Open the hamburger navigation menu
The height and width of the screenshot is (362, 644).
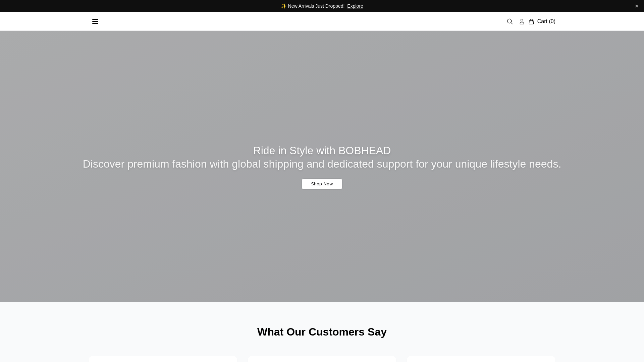pyautogui.click(x=95, y=21)
